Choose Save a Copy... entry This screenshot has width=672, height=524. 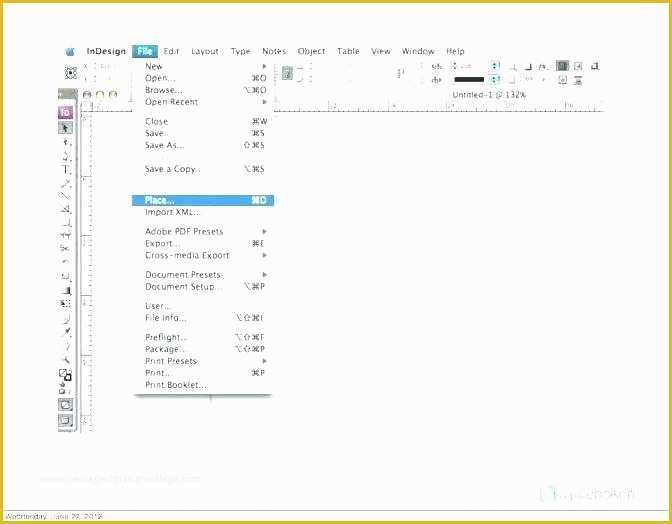click(x=203, y=169)
